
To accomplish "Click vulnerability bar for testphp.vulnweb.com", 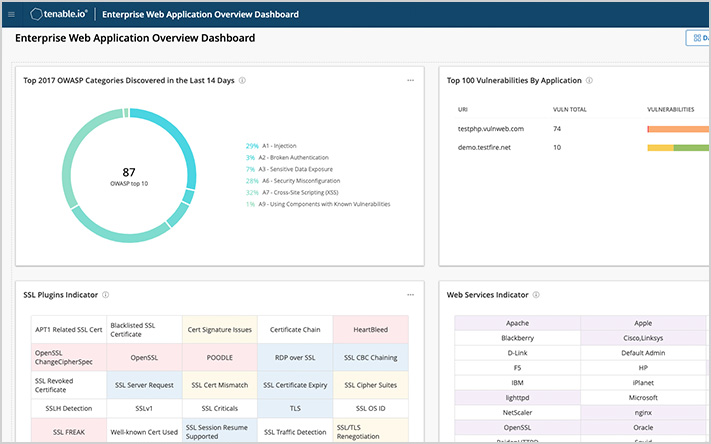I will [x=678, y=129].
